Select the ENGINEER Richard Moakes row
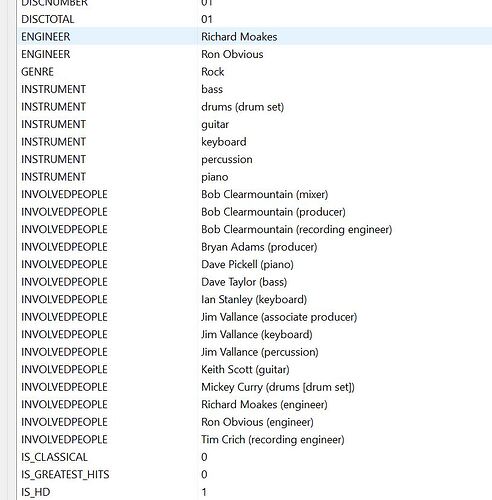The width and height of the screenshot is (492, 500). click(x=254, y=36)
